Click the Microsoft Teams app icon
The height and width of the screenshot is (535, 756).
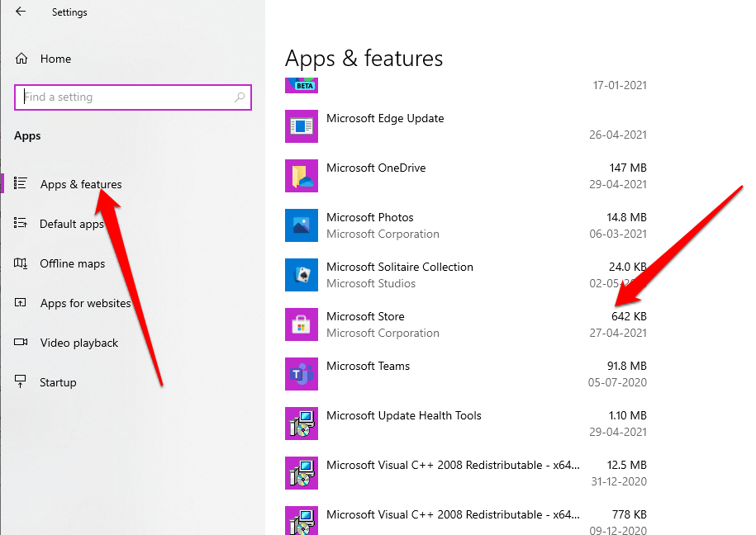pyautogui.click(x=302, y=374)
